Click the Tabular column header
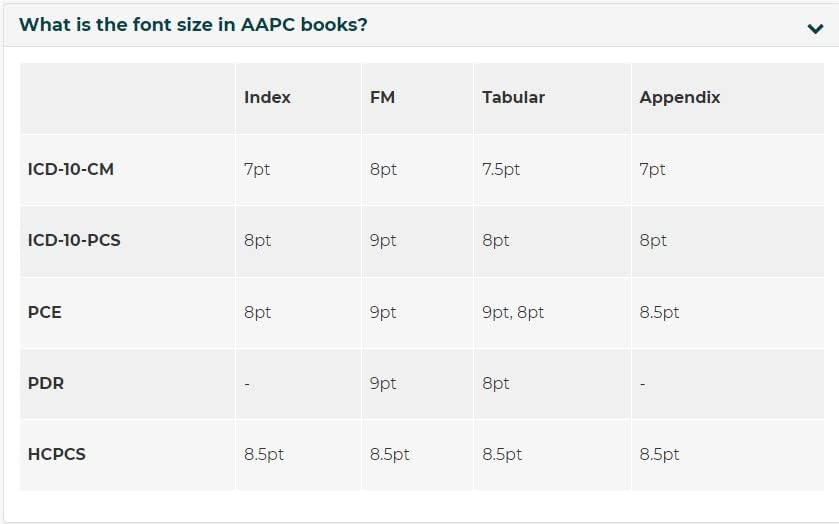The width and height of the screenshot is (839, 524). click(513, 97)
